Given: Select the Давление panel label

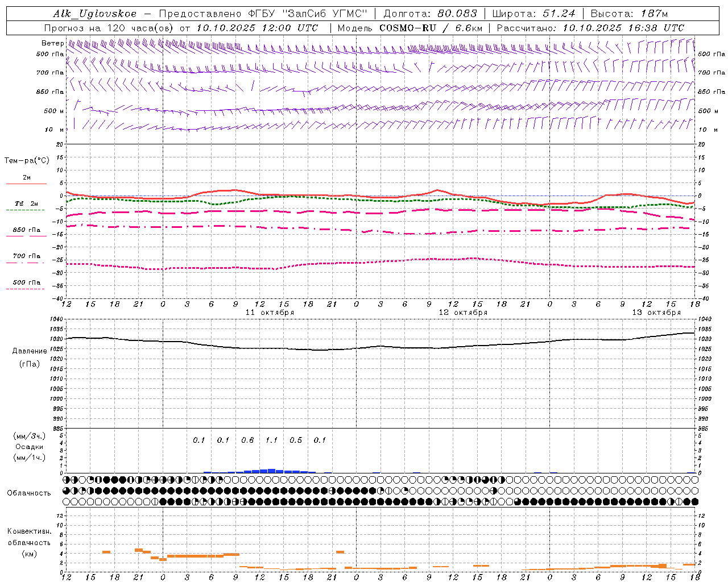Looking at the screenshot, I should [30, 351].
